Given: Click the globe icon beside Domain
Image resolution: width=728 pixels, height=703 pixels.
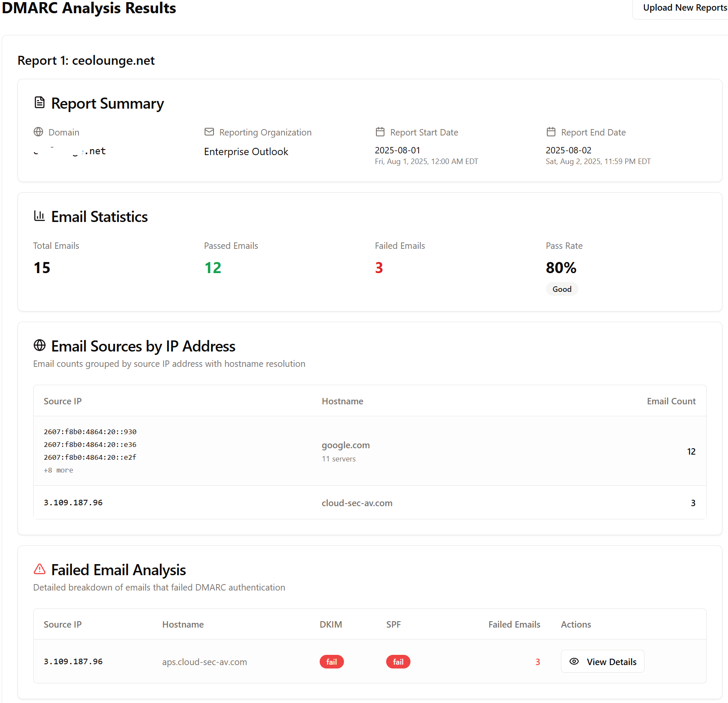Looking at the screenshot, I should [38, 132].
